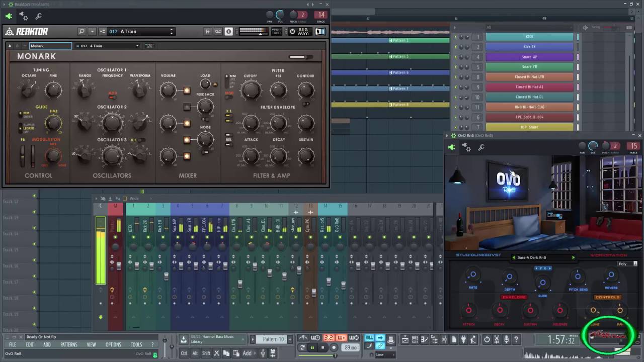Viewport: 644px width, 362px height.
Task: Click Reaktor tape recorder icon
Action: (x=218, y=31)
